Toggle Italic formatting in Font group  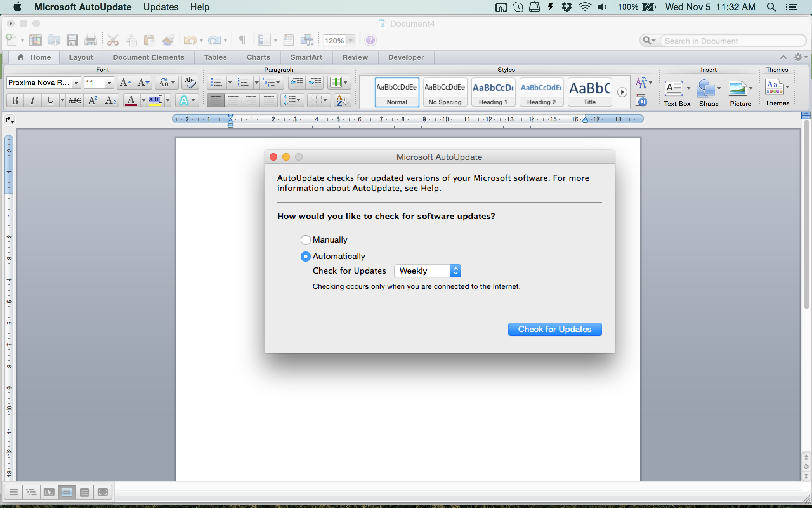[33, 100]
